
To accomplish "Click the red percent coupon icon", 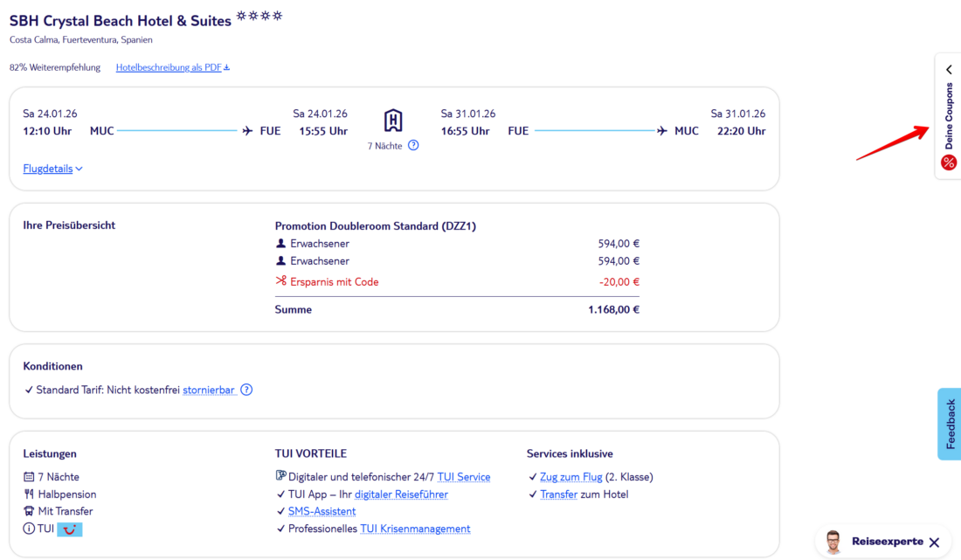I will [x=949, y=162].
